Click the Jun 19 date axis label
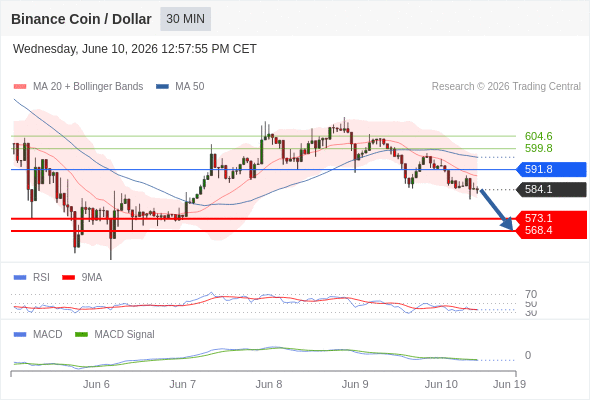Screen dimensions: 590x400 tap(509, 384)
